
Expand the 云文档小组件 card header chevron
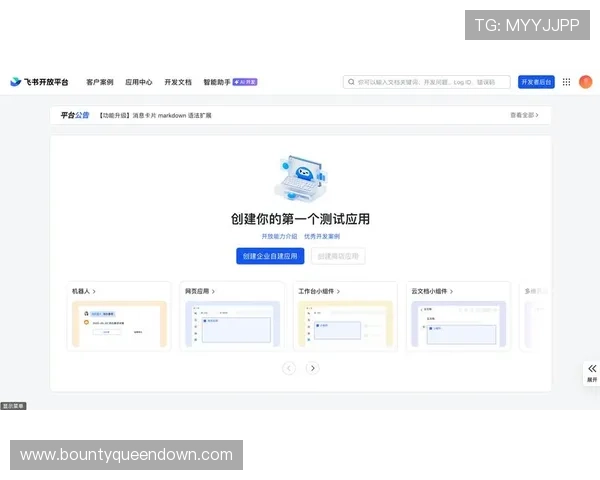[452, 292]
